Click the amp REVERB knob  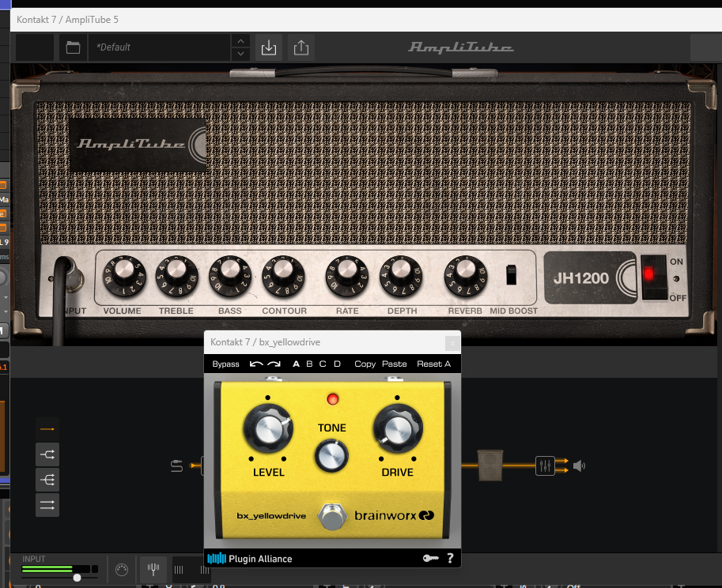(x=466, y=275)
